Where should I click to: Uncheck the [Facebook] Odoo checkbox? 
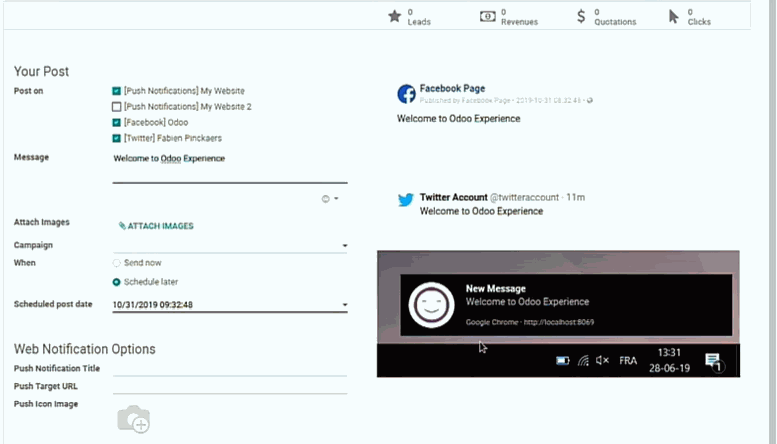click(x=117, y=122)
